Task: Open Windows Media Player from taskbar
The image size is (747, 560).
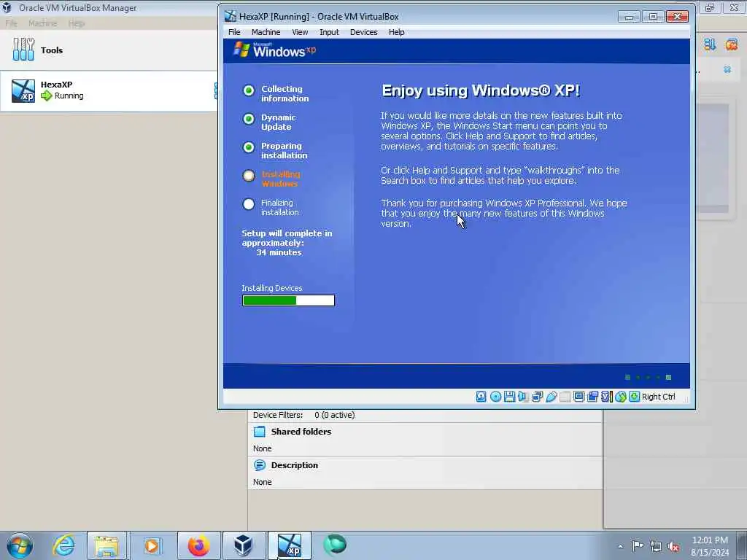Action: tap(152, 545)
